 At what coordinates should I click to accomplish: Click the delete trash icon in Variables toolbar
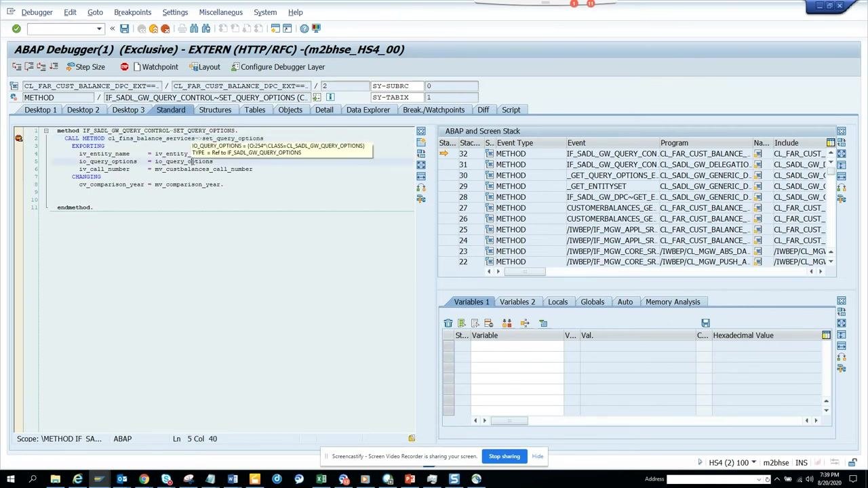(x=448, y=323)
